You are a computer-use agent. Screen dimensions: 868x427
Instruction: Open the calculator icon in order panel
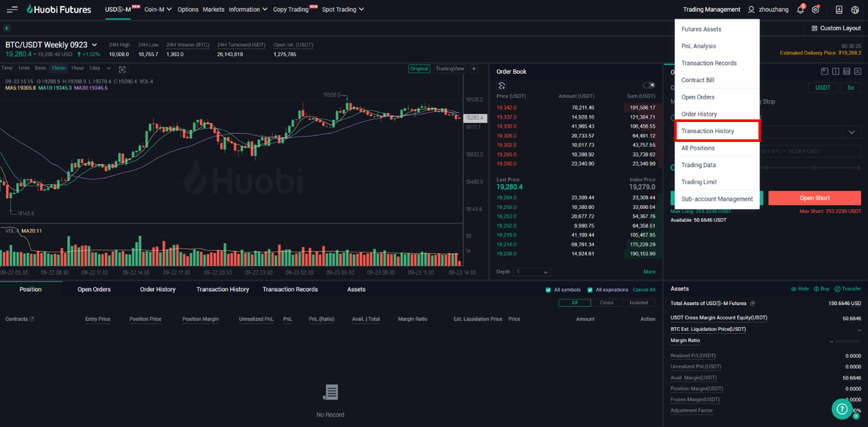coord(847,71)
